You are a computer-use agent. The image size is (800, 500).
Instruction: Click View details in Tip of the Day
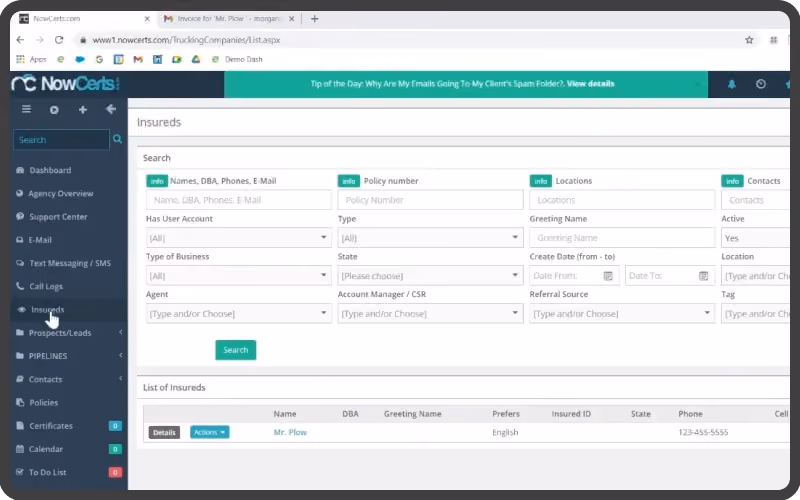[590, 84]
